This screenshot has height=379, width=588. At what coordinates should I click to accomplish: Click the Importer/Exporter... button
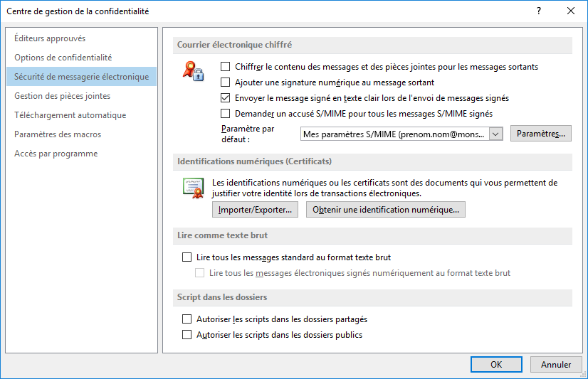pyautogui.click(x=255, y=210)
